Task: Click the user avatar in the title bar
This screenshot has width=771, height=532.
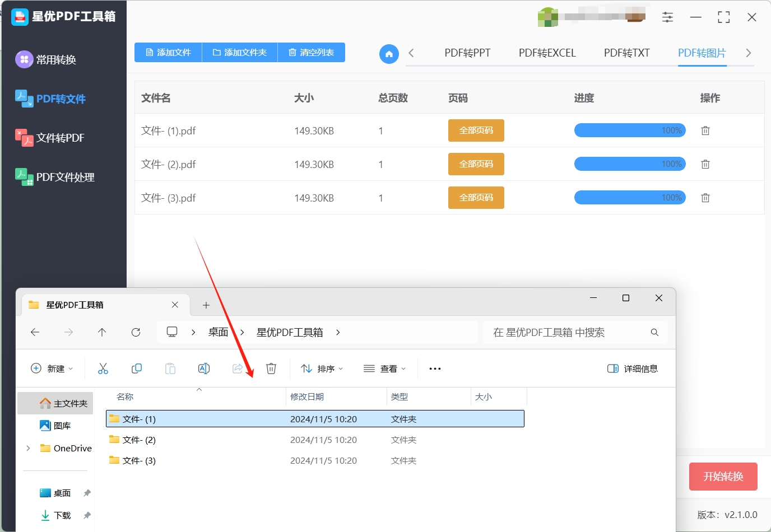Action: (x=548, y=17)
